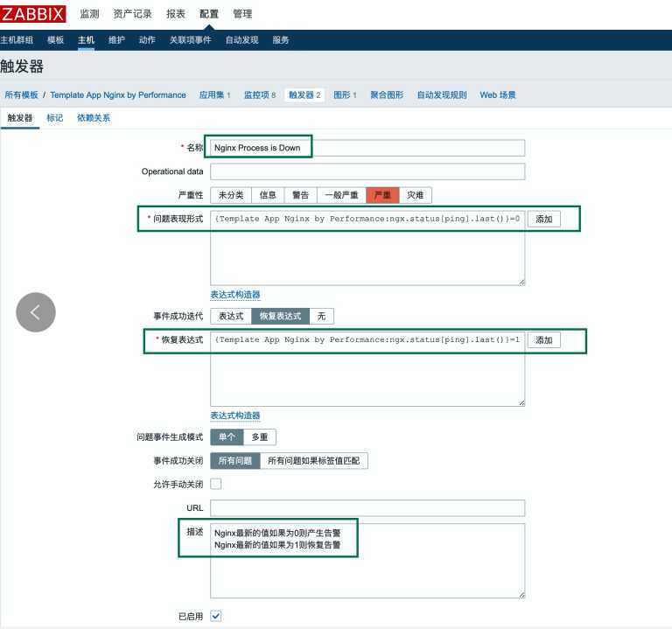The height and width of the screenshot is (629, 672).
Task: Select 无 for 事件成功迭代
Action: (321, 316)
